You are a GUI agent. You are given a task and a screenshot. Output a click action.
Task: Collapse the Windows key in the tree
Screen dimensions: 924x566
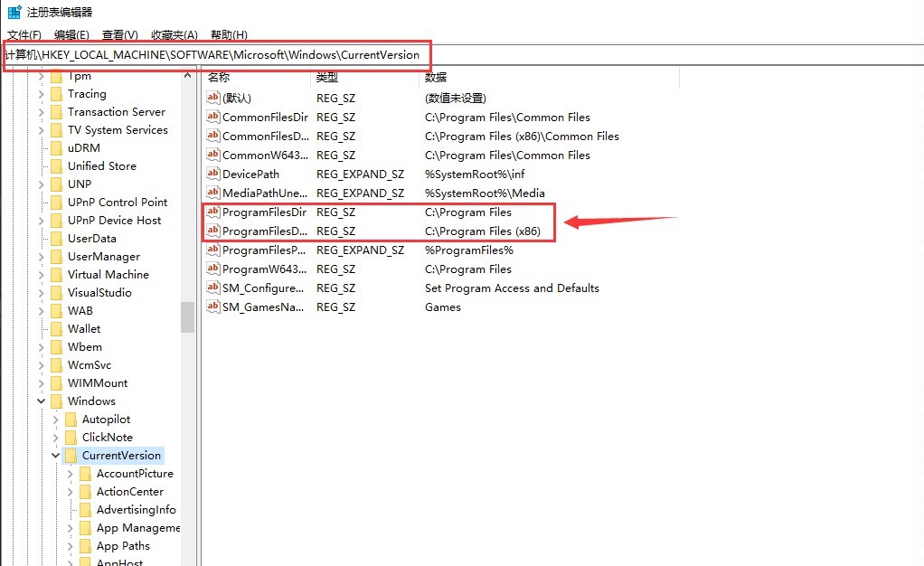(x=41, y=401)
